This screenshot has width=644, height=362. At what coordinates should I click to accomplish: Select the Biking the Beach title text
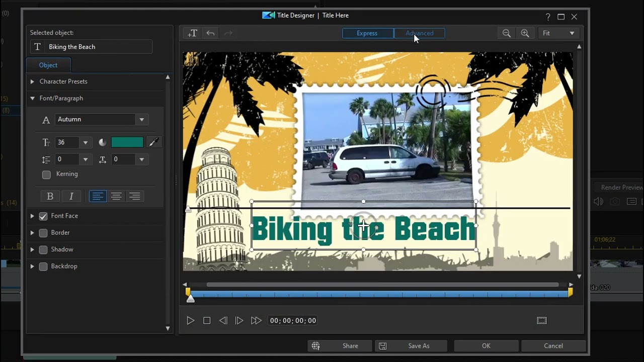click(363, 229)
